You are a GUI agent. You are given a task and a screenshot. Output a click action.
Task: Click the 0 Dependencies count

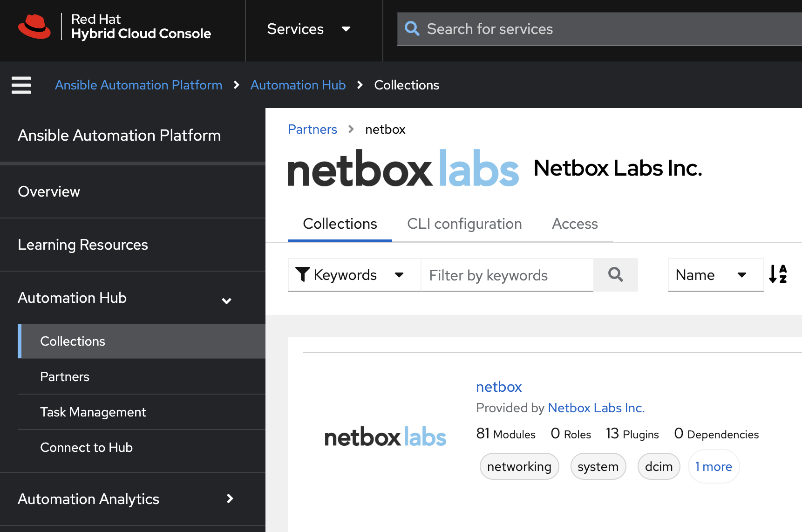(x=716, y=434)
